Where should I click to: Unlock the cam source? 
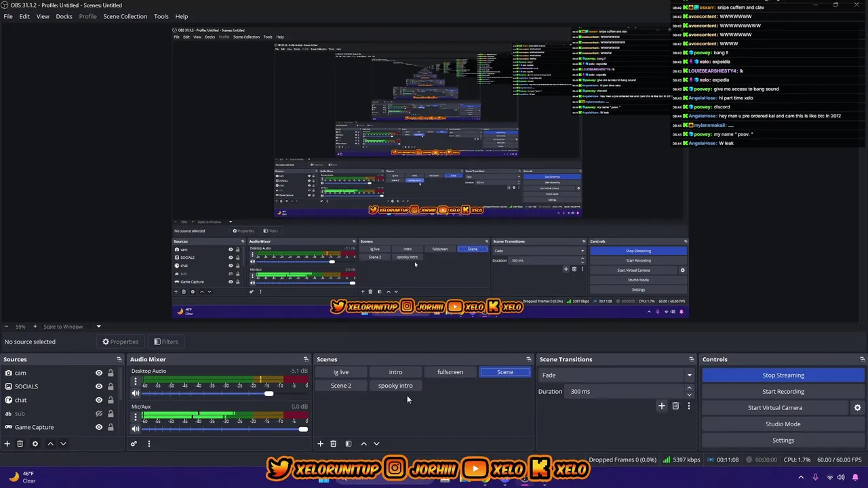click(111, 373)
